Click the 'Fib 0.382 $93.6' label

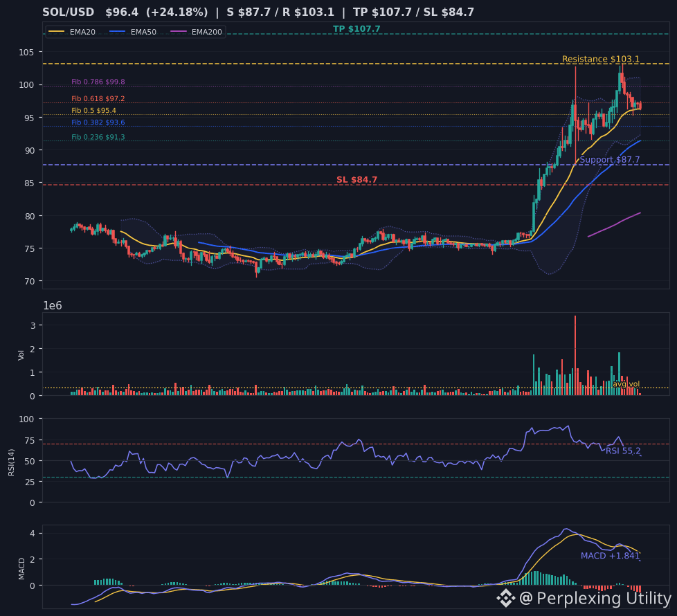pyautogui.click(x=98, y=123)
